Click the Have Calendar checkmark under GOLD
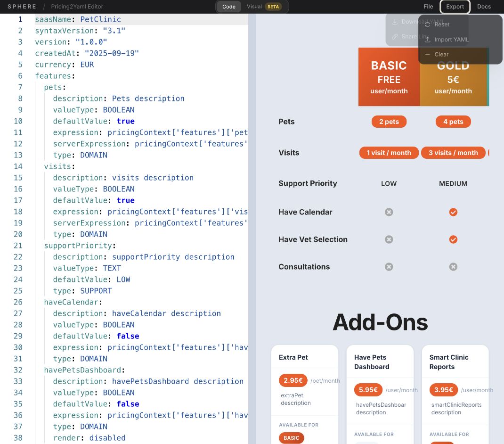This screenshot has width=504, height=444. click(x=453, y=212)
